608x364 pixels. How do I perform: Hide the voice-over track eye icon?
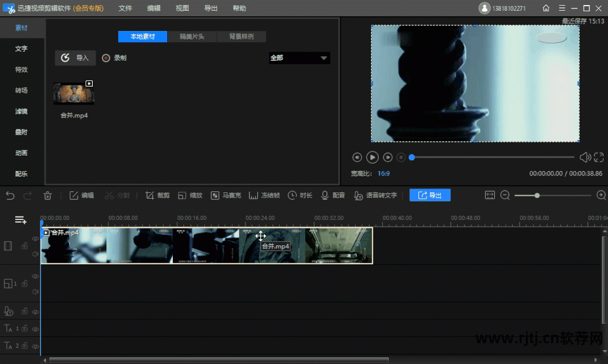pos(35,312)
